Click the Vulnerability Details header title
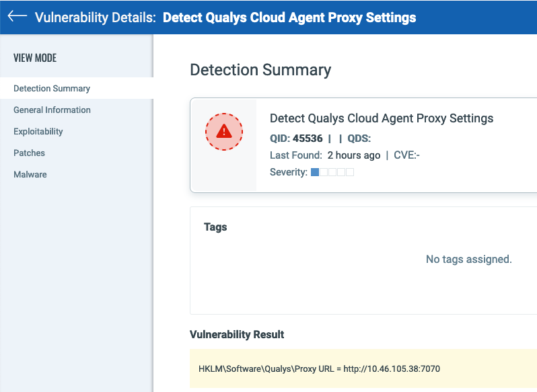The width and height of the screenshot is (537, 392). (225, 17)
